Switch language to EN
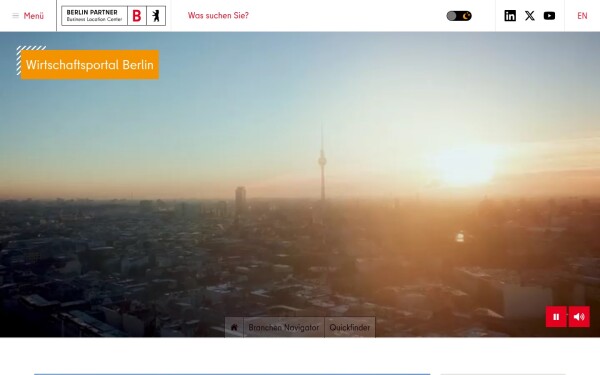This screenshot has width=600, height=375. tap(582, 16)
